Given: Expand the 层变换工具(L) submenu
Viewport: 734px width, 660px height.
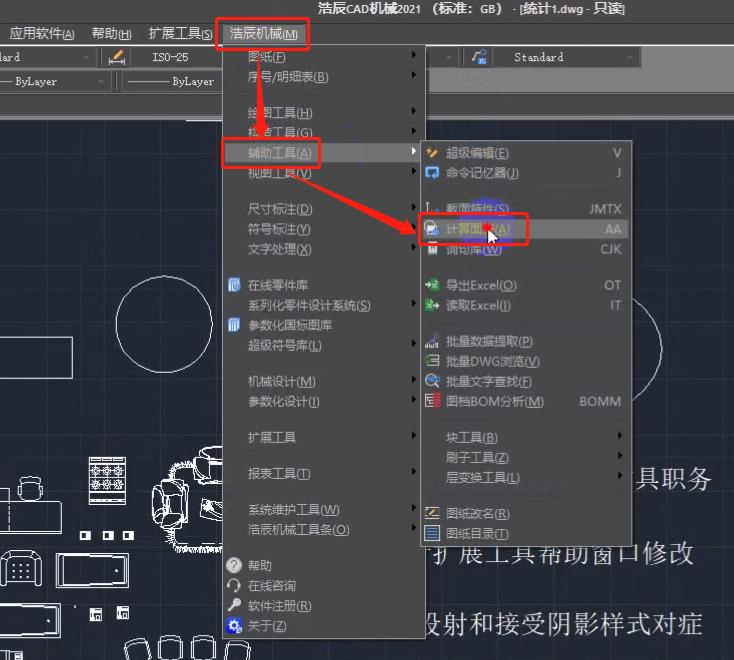Looking at the screenshot, I should coord(526,477).
